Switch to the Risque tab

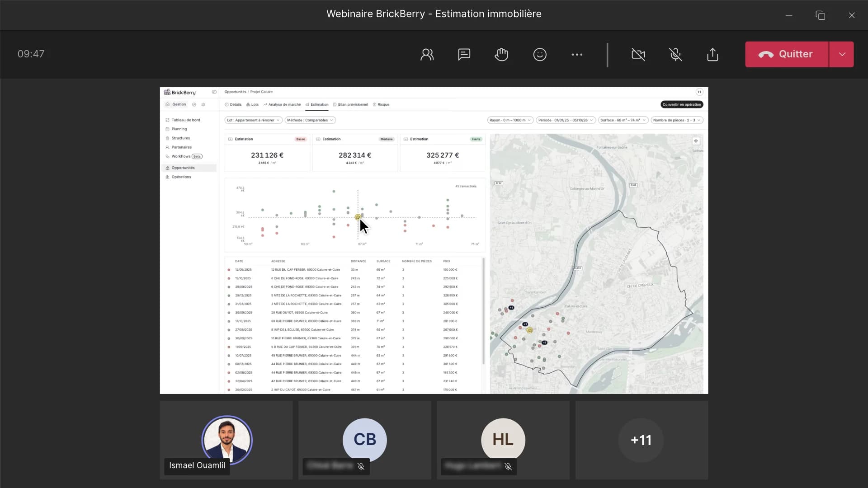coord(381,104)
